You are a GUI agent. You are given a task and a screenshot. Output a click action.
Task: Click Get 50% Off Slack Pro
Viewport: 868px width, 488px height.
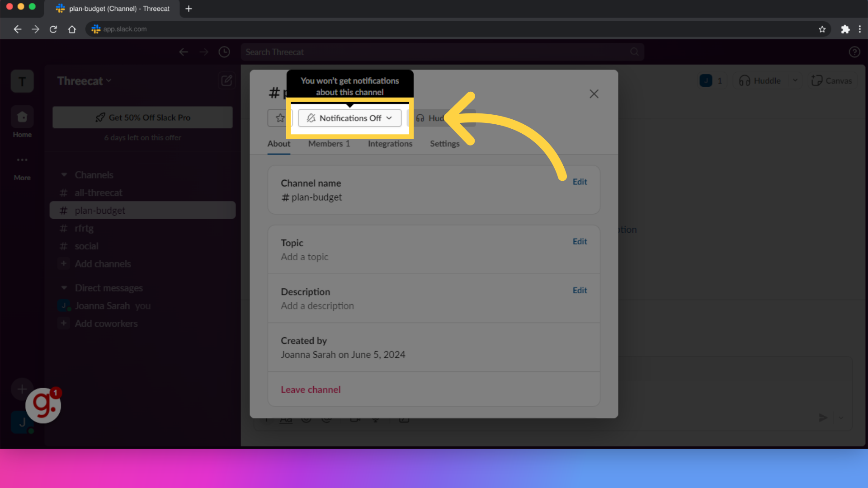coord(143,117)
